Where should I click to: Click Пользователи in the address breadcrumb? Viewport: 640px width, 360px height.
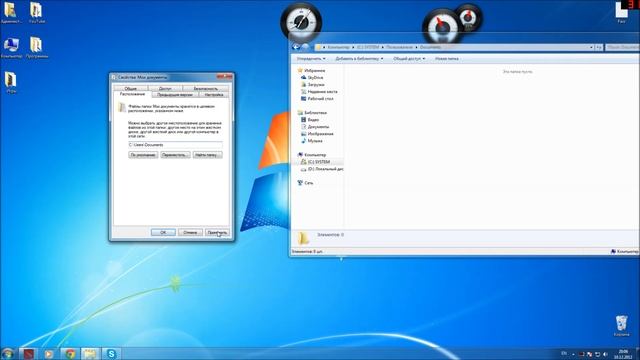coord(399,47)
